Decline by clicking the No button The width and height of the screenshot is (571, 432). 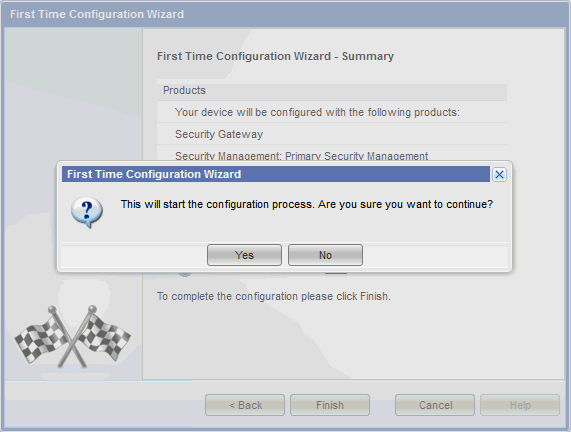click(x=325, y=255)
